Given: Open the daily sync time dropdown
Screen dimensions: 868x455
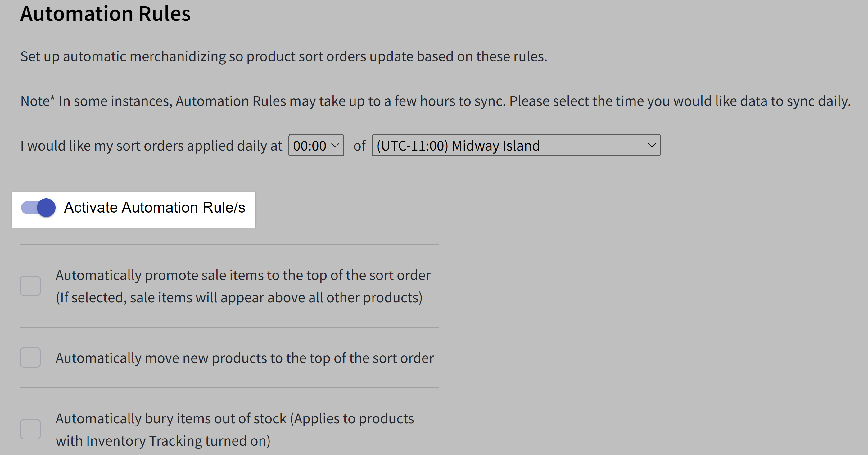Looking at the screenshot, I should click(315, 145).
